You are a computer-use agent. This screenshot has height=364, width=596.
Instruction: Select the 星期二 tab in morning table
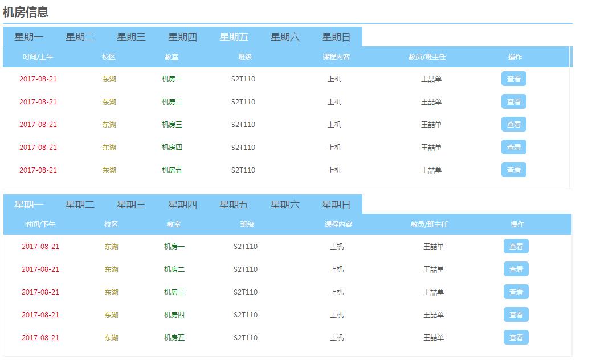79,36
